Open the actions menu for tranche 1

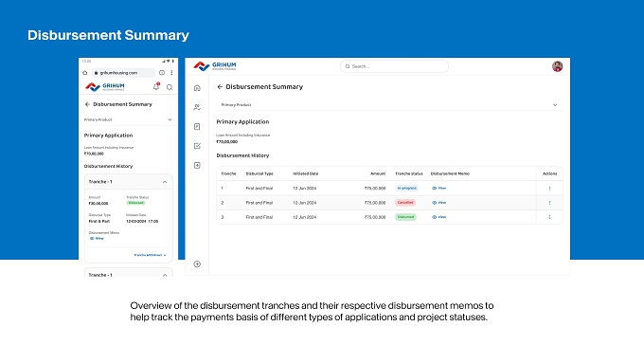(549, 188)
